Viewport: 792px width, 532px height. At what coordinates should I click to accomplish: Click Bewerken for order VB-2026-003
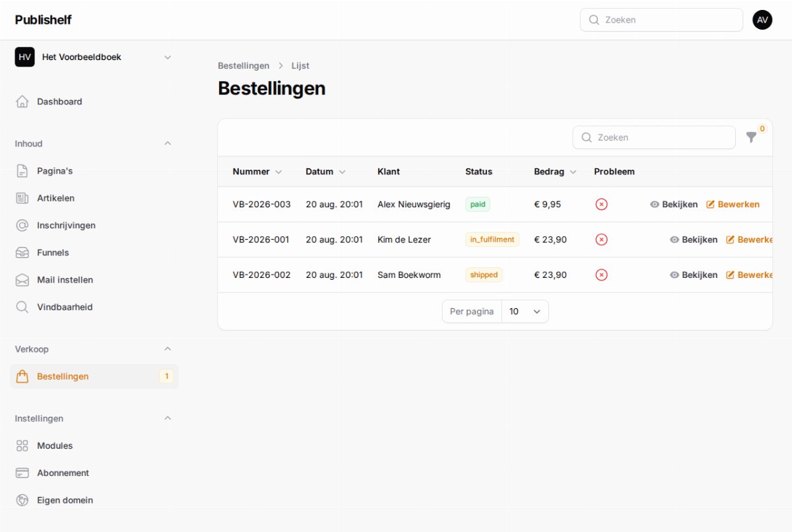[x=733, y=205]
